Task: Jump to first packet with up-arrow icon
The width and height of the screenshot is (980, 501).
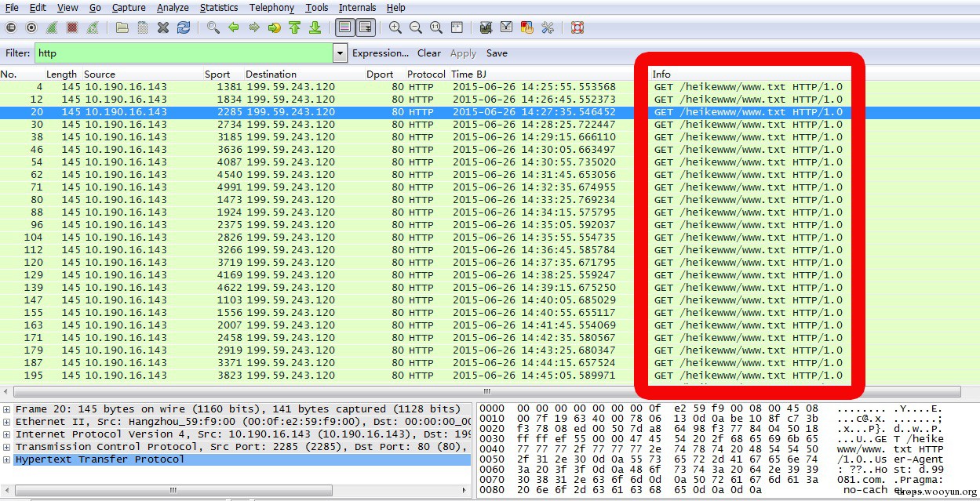Action: pos(294,27)
